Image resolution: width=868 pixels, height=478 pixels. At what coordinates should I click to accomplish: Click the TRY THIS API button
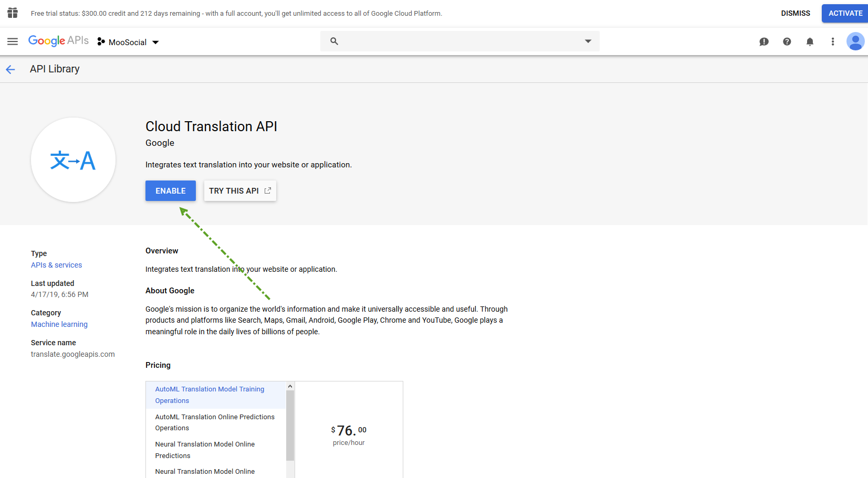(x=240, y=191)
